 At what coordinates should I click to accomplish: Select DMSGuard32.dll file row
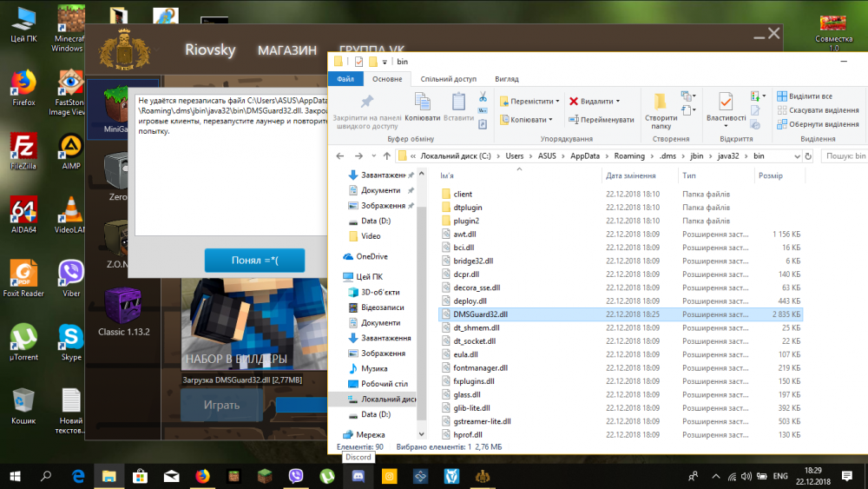(621, 314)
